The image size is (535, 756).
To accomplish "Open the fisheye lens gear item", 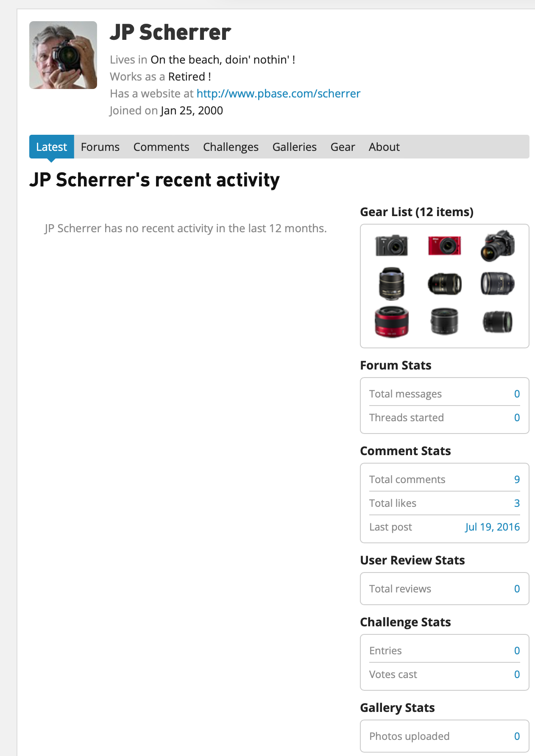I will click(x=391, y=283).
